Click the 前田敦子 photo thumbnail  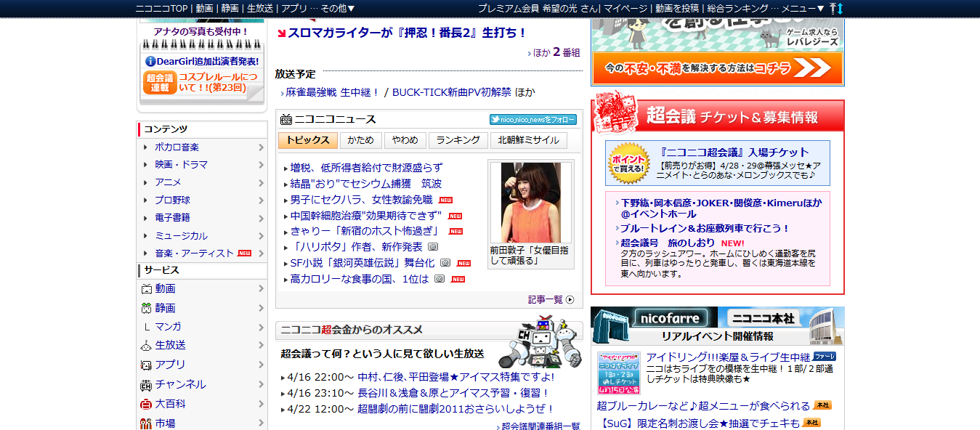[531, 203]
